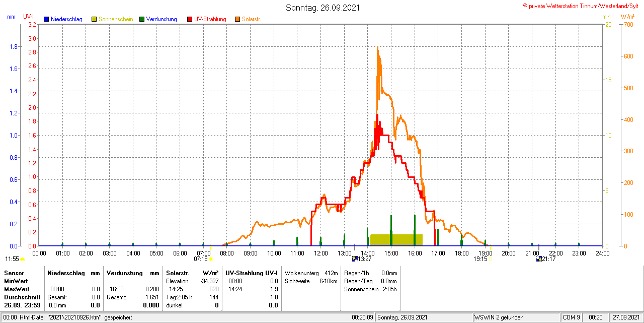
Task: Click the MaxWert row label
Action: point(17,289)
